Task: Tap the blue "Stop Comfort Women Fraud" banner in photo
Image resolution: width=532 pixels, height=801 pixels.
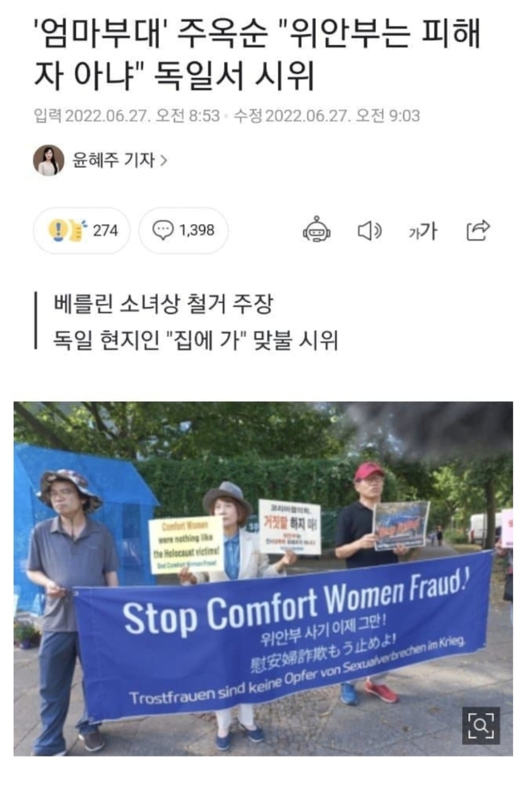Action: tap(283, 636)
